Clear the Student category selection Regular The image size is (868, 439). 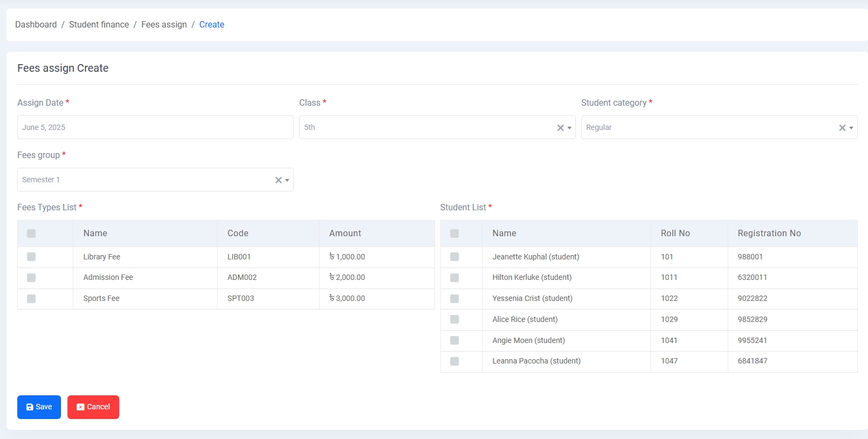pos(842,128)
